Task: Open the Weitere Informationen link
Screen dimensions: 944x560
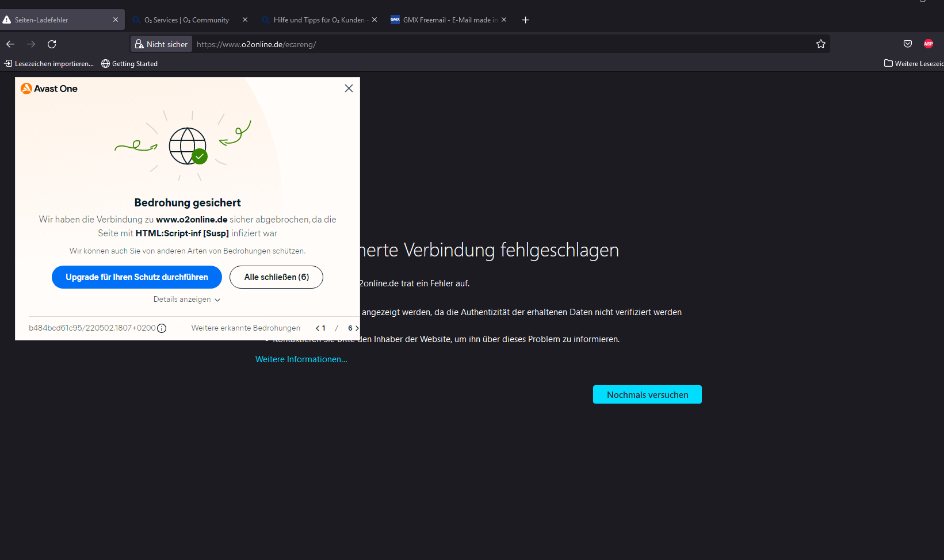Action: (x=301, y=359)
